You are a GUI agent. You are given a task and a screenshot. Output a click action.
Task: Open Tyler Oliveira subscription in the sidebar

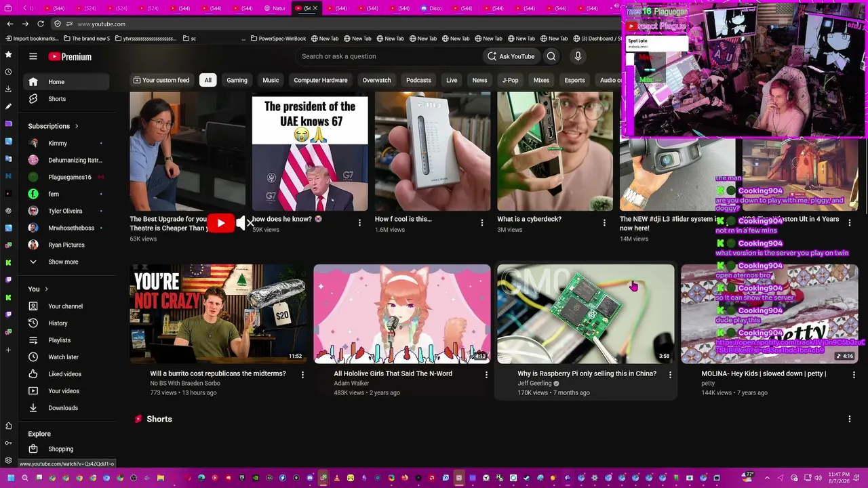click(66, 211)
